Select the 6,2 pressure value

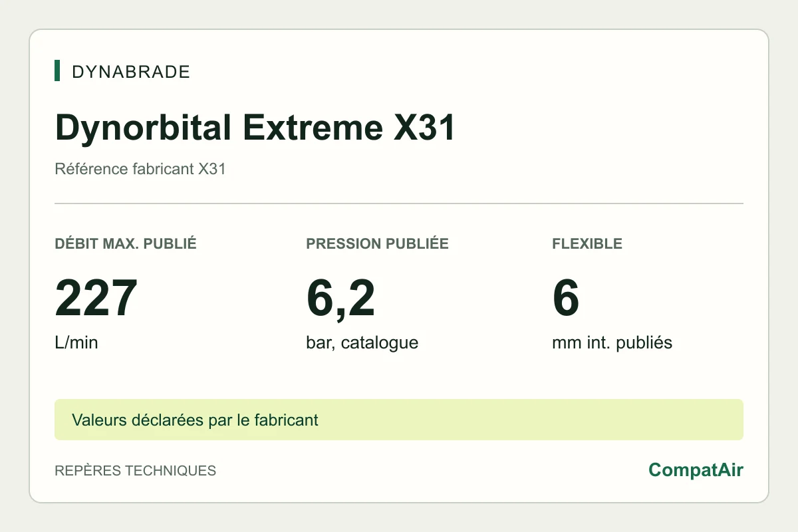pyautogui.click(x=340, y=299)
